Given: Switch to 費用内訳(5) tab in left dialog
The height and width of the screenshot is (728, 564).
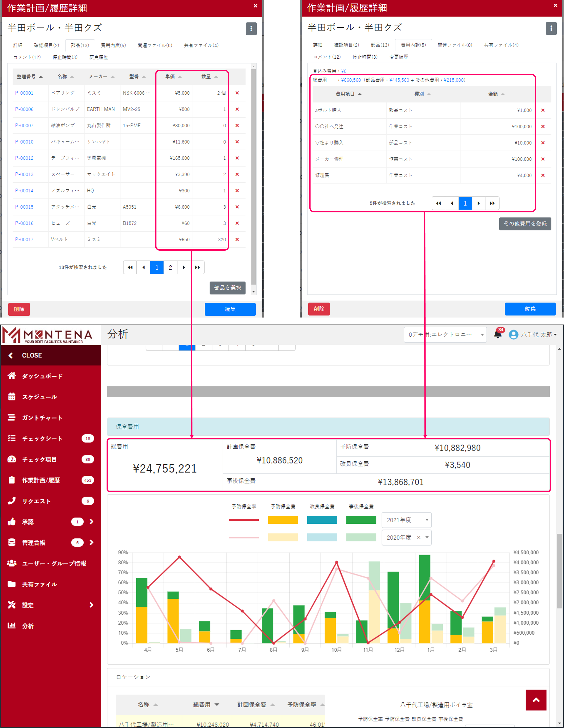Looking at the screenshot, I should pyautogui.click(x=113, y=45).
